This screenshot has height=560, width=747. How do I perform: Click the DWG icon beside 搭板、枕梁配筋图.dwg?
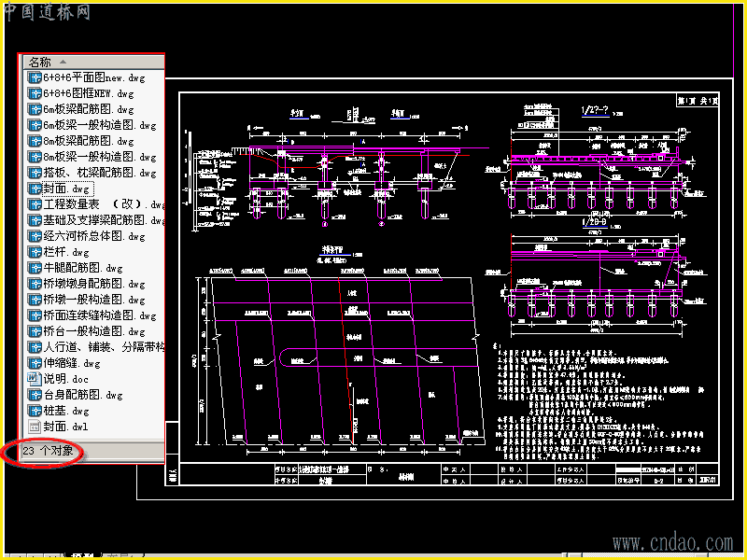[35, 173]
